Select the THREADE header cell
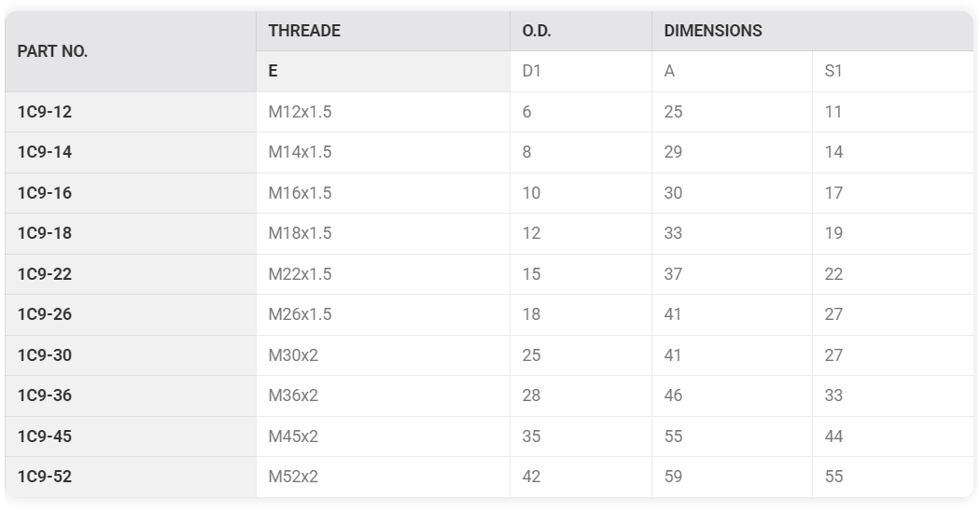The height and width of the screenshot is (513, 980). [x=383, y=31]
